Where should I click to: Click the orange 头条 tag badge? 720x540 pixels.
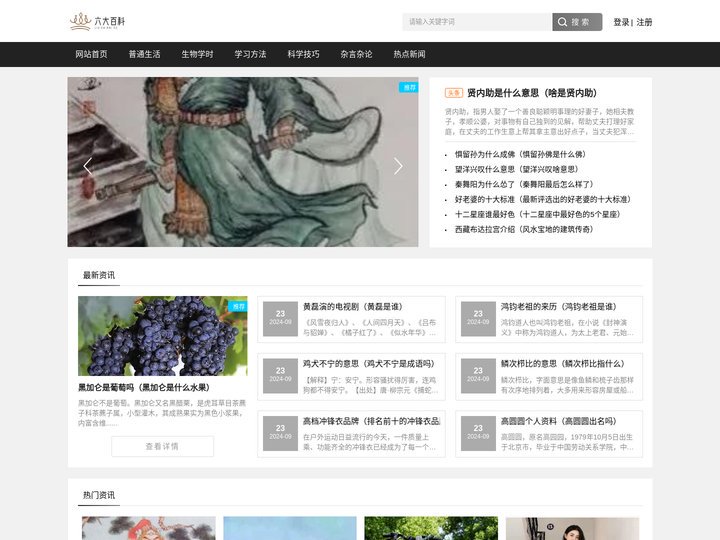[454, 93]
